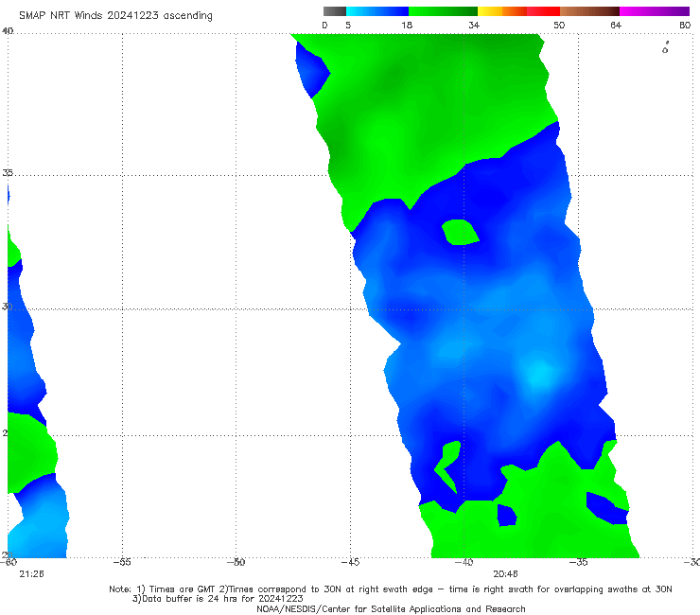
Task: Click the swath time "20:46"
Action: tap(505, 574)
